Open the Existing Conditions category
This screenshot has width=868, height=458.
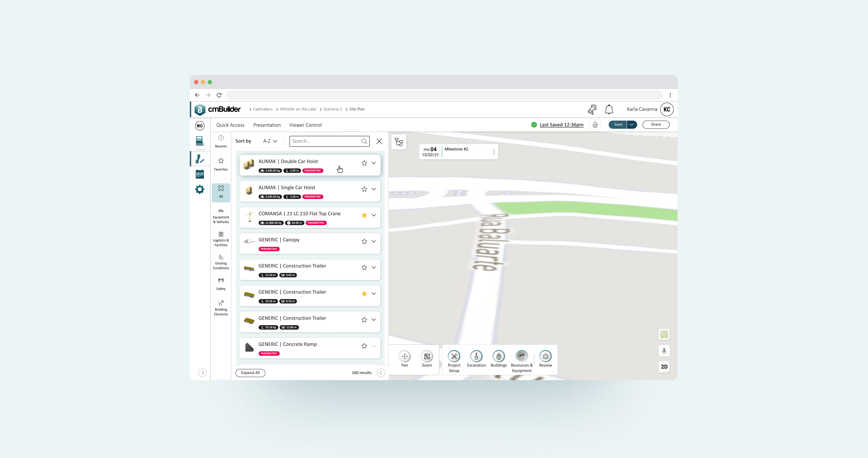pyautogui.click(x=221, y=262)
